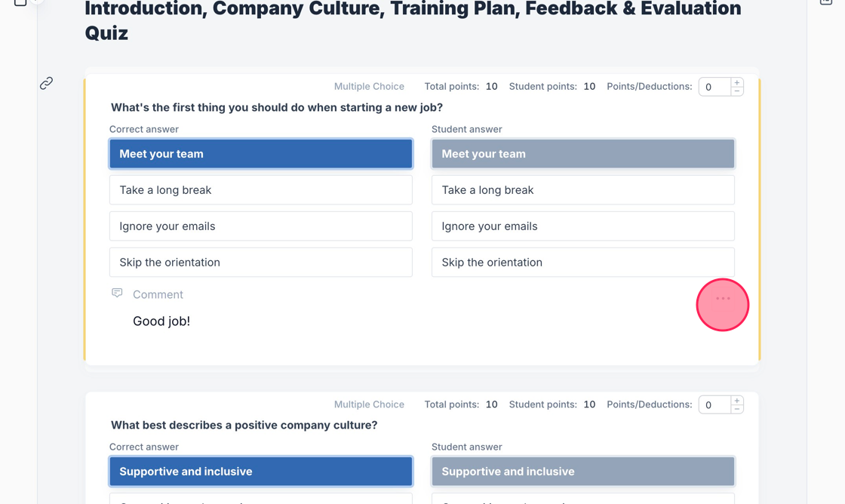
Task: Click student answer "Take a long break"
Action: (x=582, y=190)
